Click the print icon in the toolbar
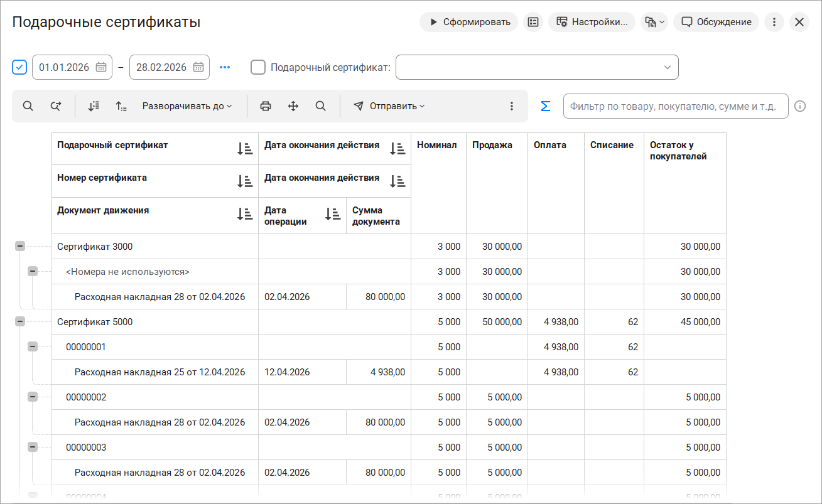The height and width of the screenshot is (504, 822). coord(266,106)
